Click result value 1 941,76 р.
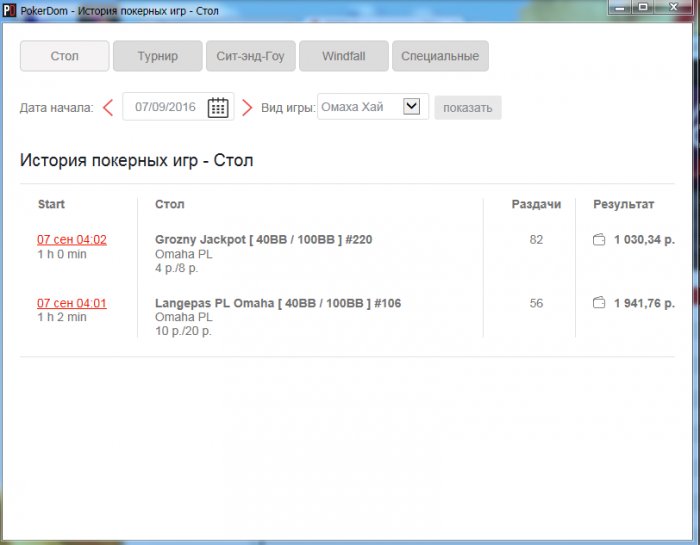700x545 pixels. coord(644,303)
